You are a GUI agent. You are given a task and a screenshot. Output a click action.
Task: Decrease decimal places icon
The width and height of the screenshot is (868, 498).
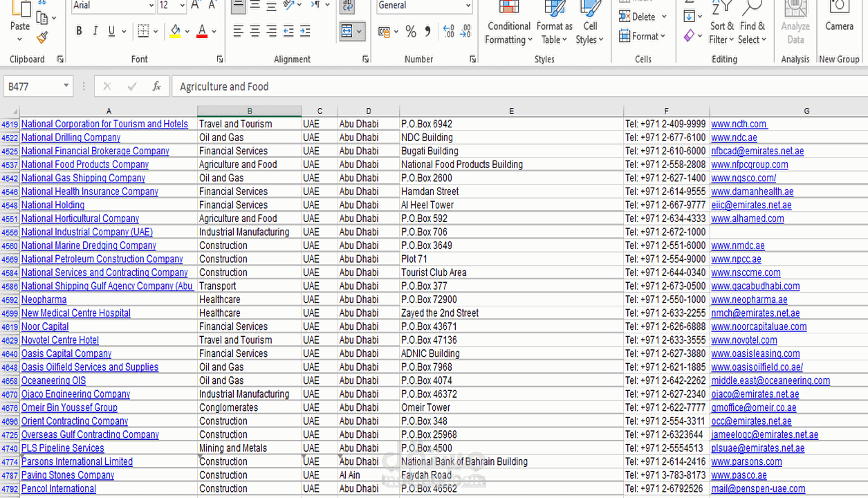point(465,32)
